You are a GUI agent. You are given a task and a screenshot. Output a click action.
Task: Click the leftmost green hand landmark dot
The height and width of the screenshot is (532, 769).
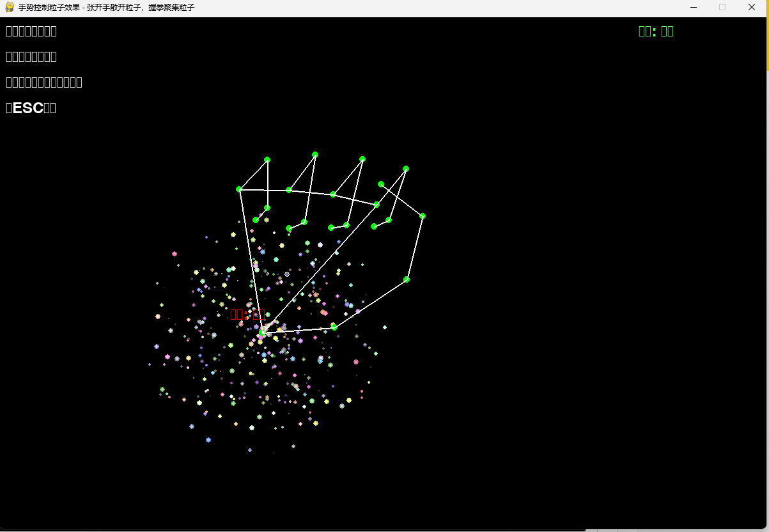(239, 189)
